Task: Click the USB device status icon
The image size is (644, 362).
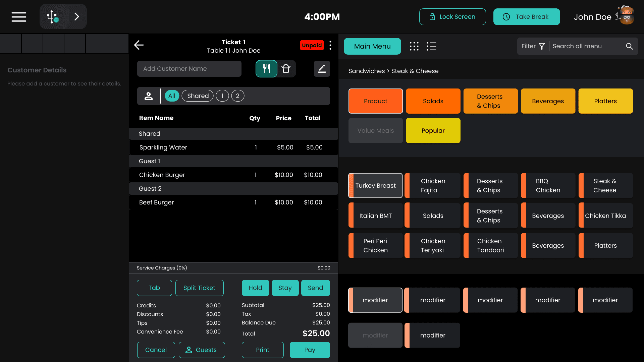Action: pos(53,17)
